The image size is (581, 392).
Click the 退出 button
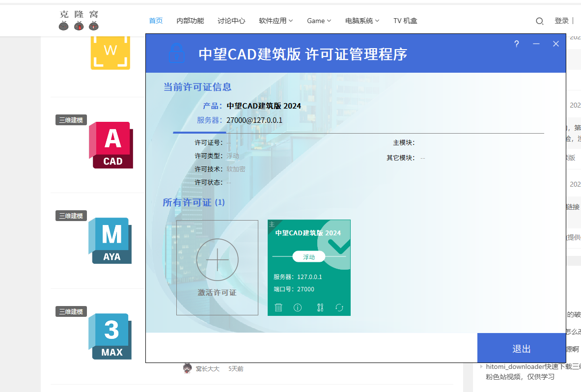click(522, 348)
